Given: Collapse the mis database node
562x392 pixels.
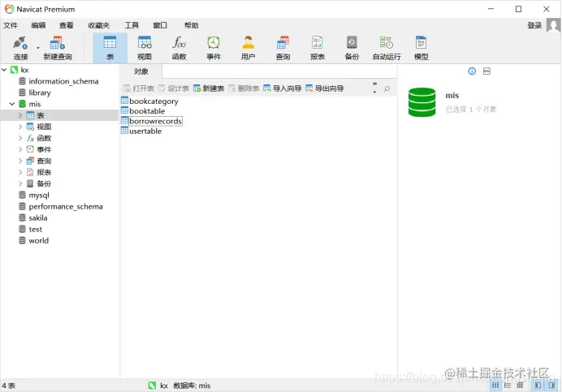Looking at the screenshot, I should [x=12, y=104].
